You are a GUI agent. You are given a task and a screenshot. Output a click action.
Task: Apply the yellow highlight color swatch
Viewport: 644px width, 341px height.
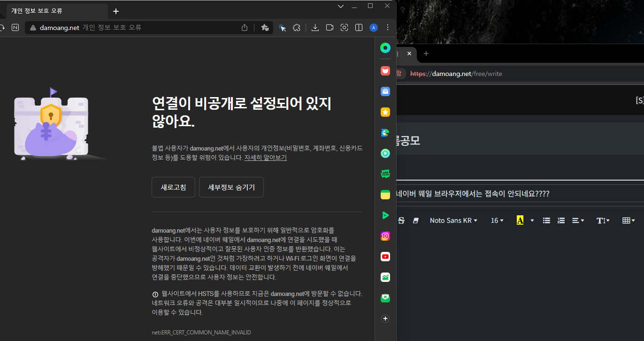tap(520, 220)
